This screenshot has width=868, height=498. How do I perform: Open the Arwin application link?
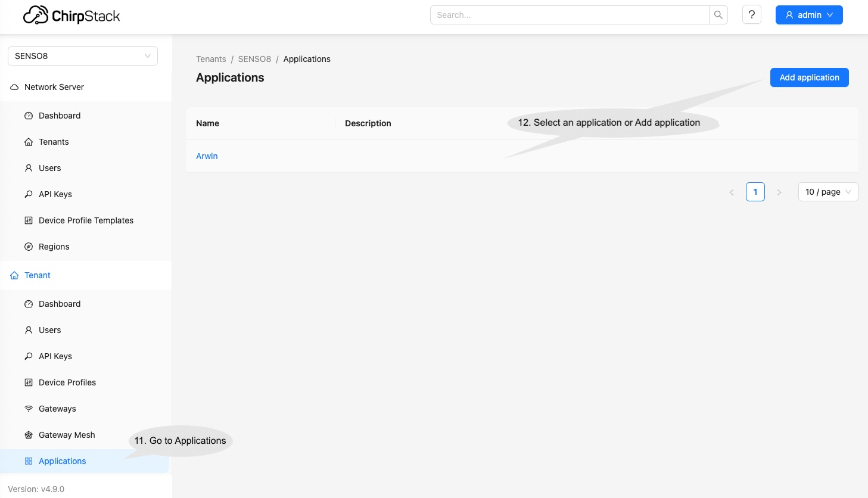click(x=207, y=156)
